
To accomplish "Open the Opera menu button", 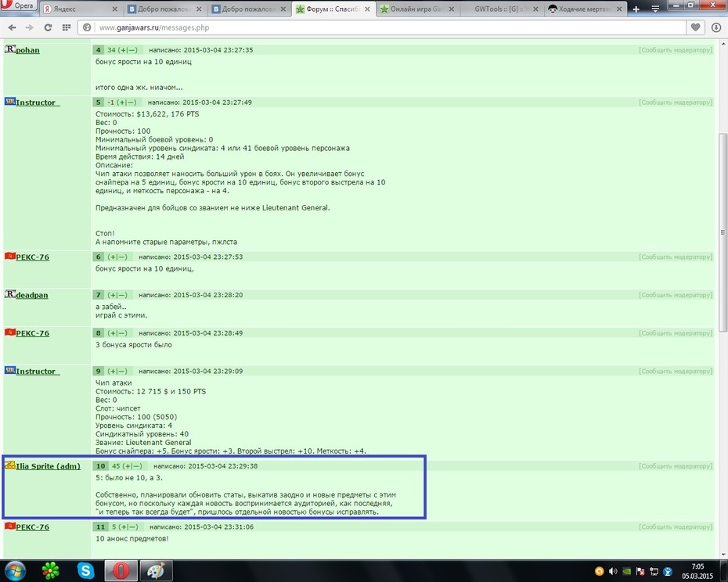I will tap(19, 5).
